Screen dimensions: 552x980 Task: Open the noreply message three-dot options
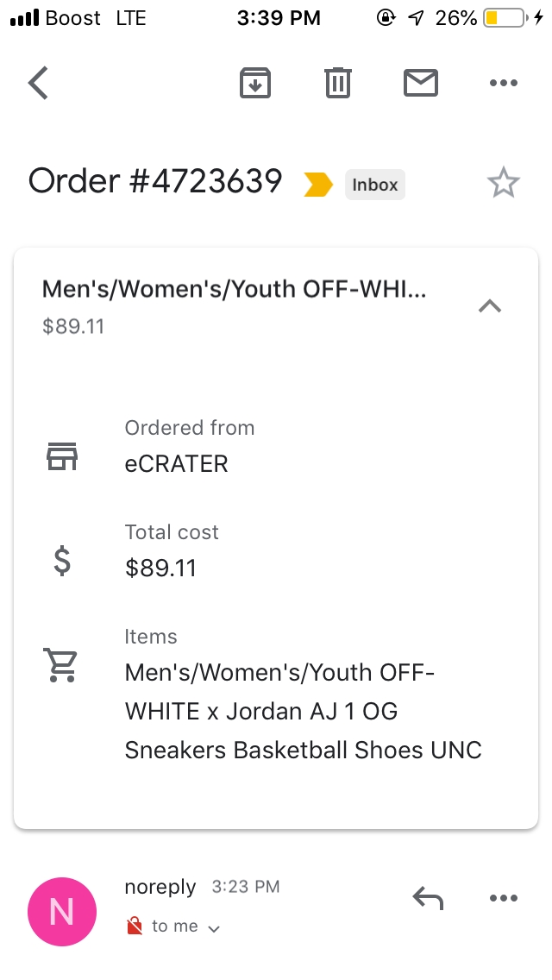[x=503, y=899]
